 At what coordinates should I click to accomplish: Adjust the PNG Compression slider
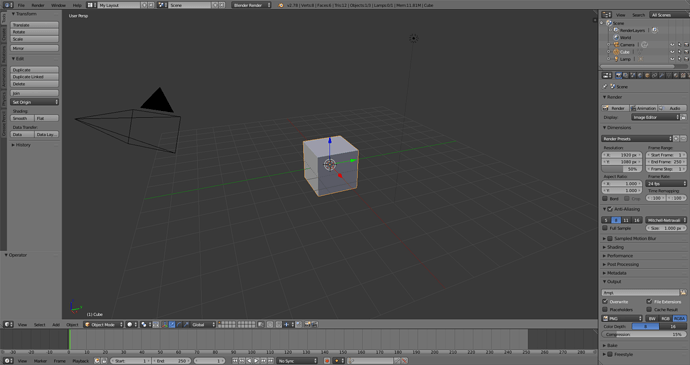point(644,334)
